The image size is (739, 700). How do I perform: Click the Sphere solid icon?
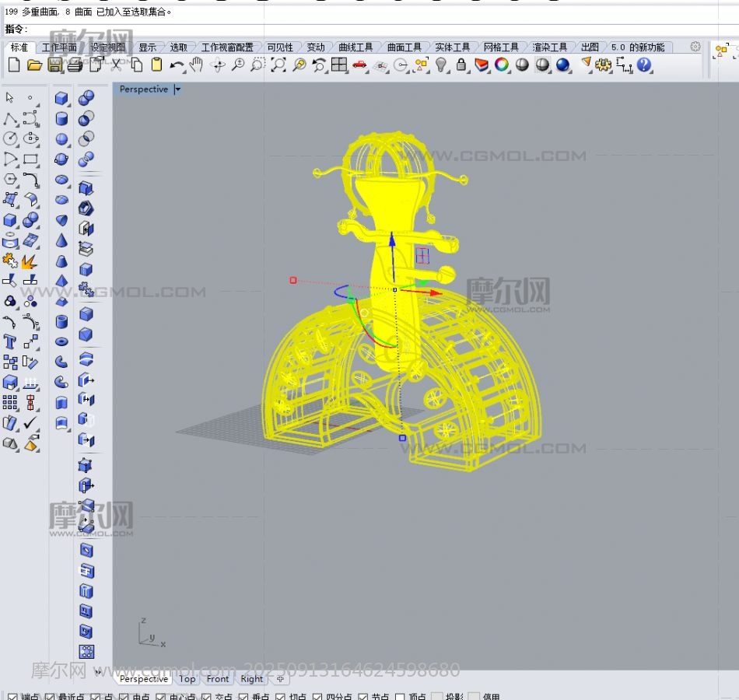pyautogui.click(x=61, y=139)
